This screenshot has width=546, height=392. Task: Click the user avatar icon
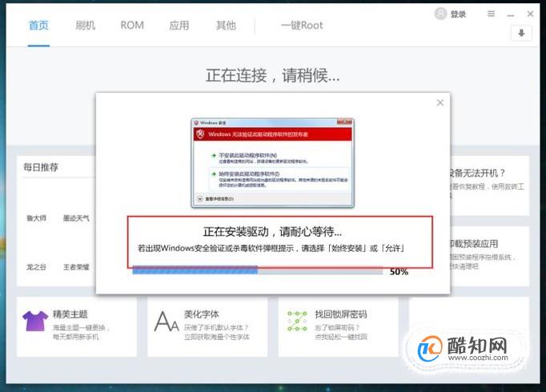click(440, 14)
